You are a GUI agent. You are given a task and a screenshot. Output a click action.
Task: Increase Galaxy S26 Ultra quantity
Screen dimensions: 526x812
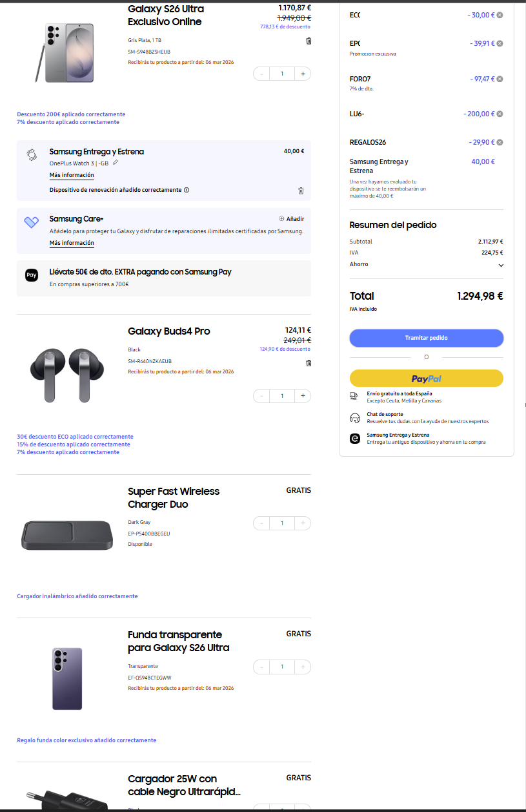coord(303,74)
